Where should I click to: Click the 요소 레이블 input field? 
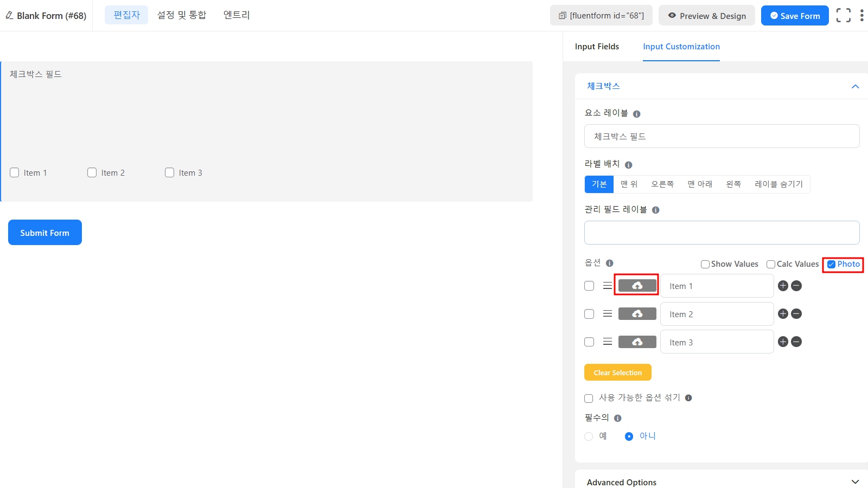point(722,136)
